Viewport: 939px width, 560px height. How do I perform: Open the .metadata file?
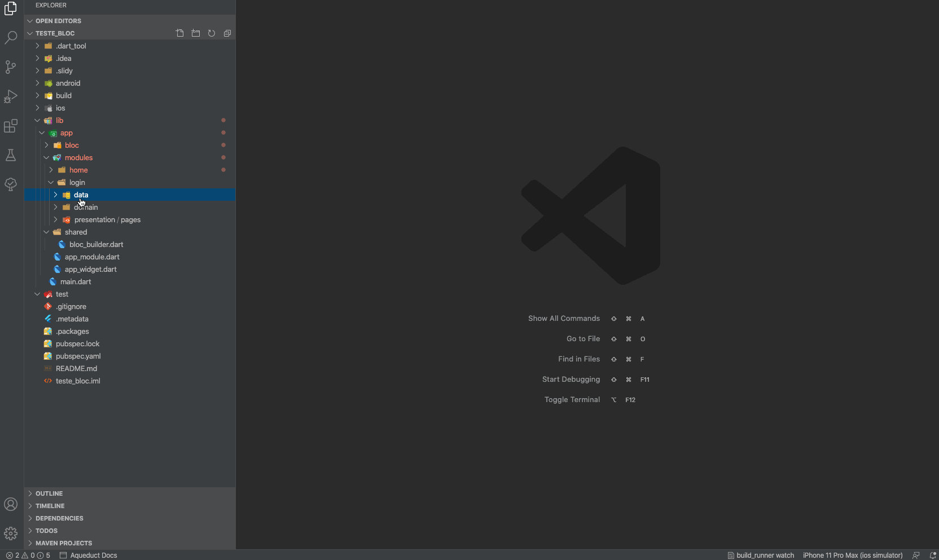(130, 319)
